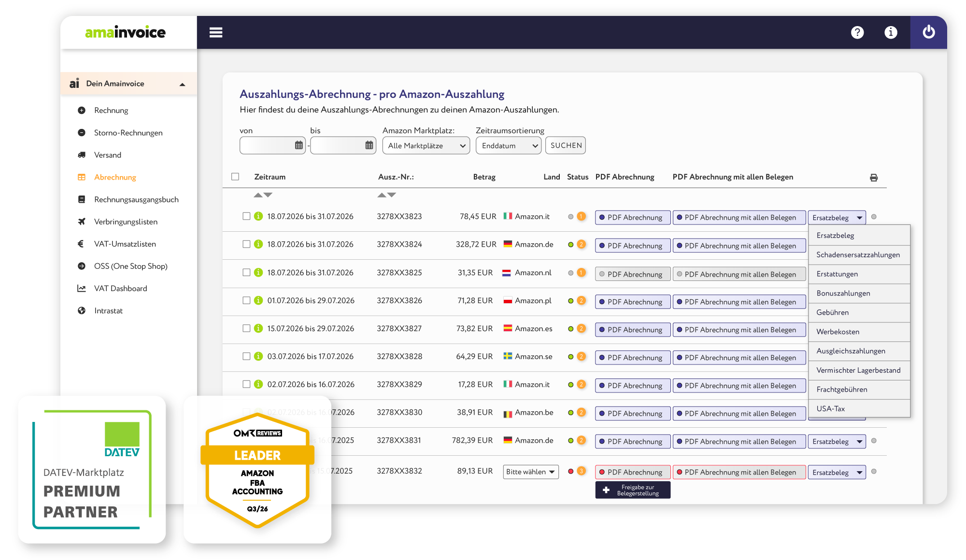The image size is (966, 560).
Task: Click info icon for payout 3278XX3828
Action: [x=258, y=356]
